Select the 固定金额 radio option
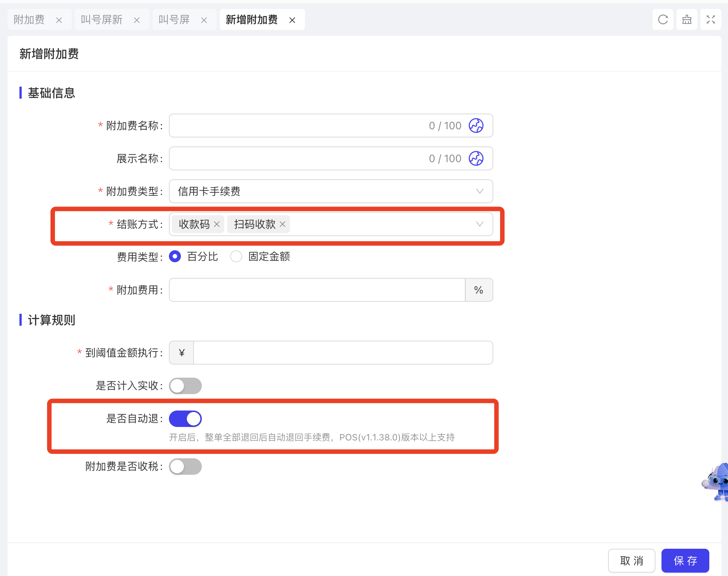Screen dimensions: 728x576 tap(236, 257)
